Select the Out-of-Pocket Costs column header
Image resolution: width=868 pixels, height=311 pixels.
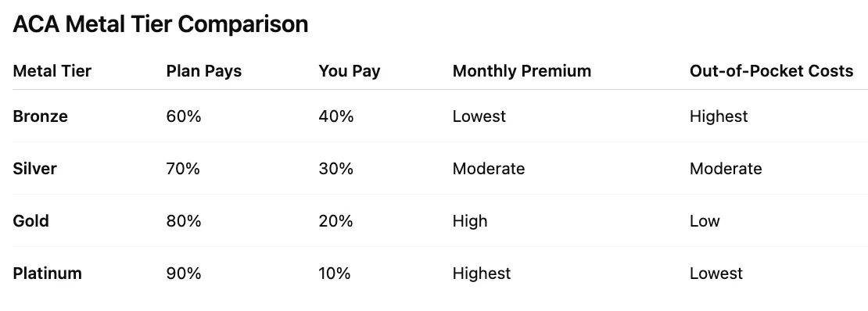pyautogui.click(x=771, y=71)
